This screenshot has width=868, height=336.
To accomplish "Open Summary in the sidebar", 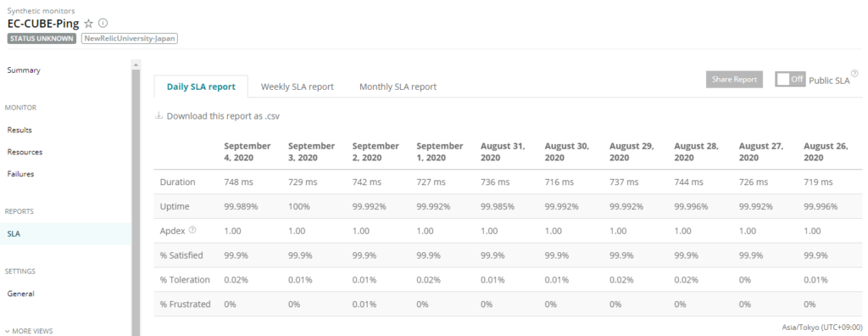I will point(24,70).
